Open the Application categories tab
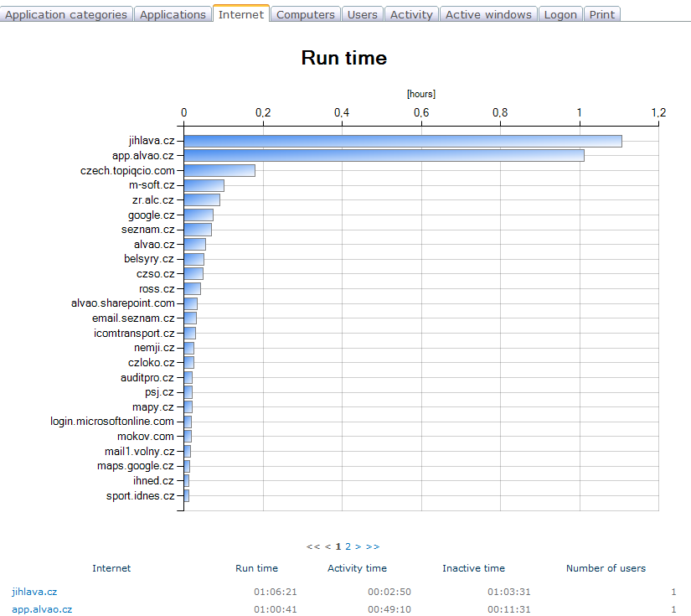The image size is (691, 616). point(66,14)
